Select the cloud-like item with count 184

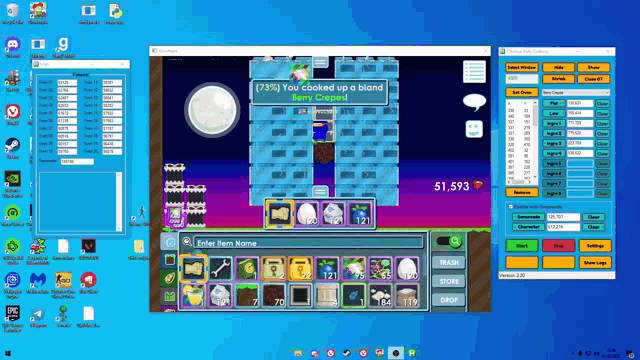(x=380, y=296)
